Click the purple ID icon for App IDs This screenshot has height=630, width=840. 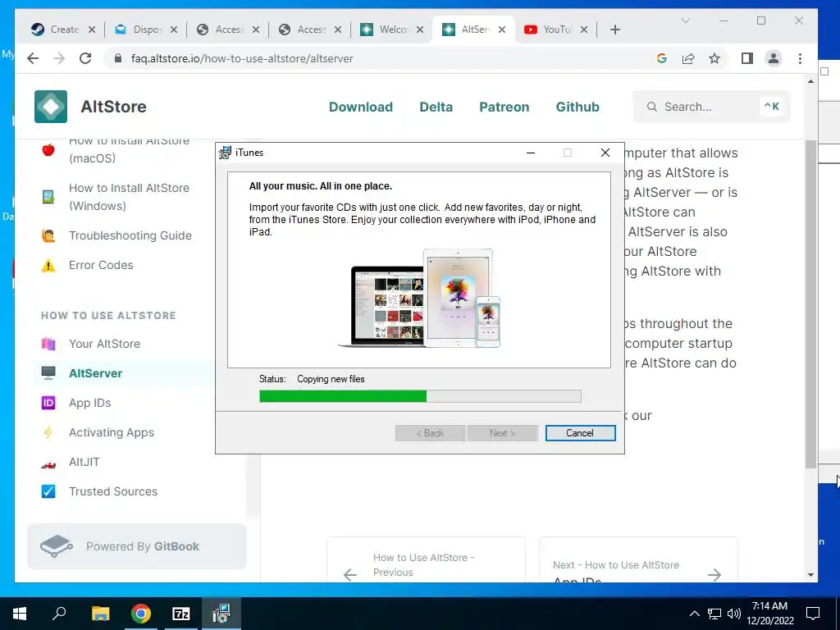tap(48, 403)
